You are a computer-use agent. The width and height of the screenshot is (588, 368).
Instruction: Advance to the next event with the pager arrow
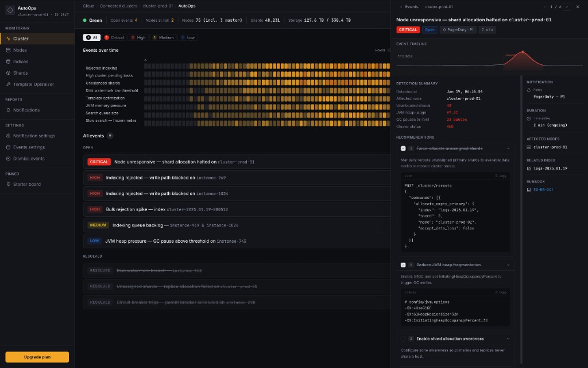567,7
